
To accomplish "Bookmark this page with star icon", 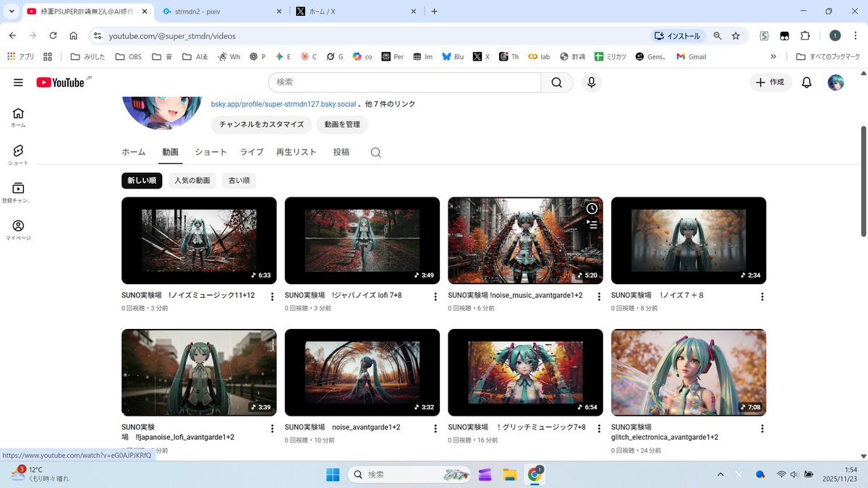I will pos(736,35).
